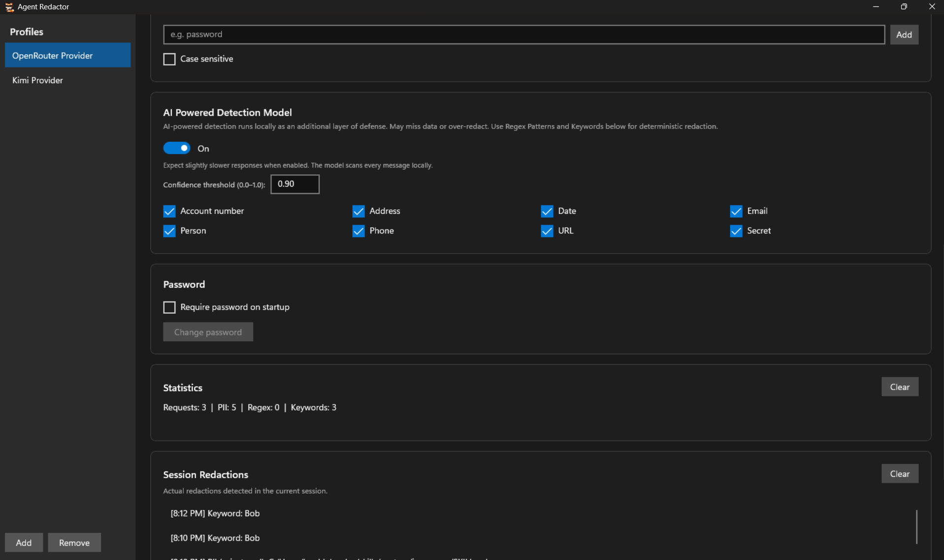Clear the Session Redactions list
Viewport: 944px width, 560px height.
pos(900,473)
